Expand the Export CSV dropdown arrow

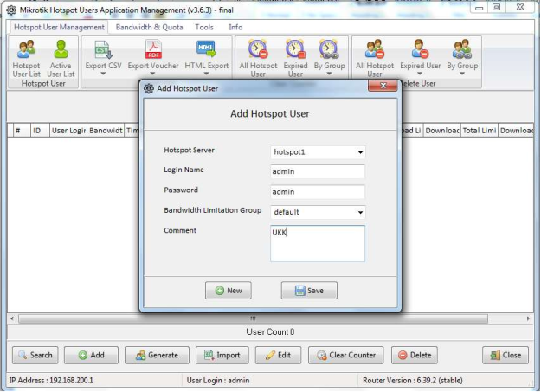103,74
